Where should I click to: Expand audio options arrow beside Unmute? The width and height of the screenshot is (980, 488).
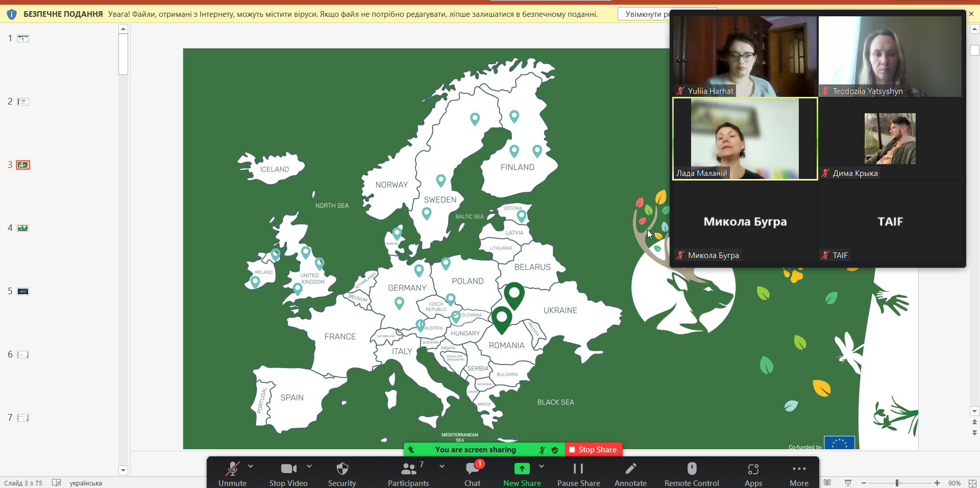tap(251, 466)
